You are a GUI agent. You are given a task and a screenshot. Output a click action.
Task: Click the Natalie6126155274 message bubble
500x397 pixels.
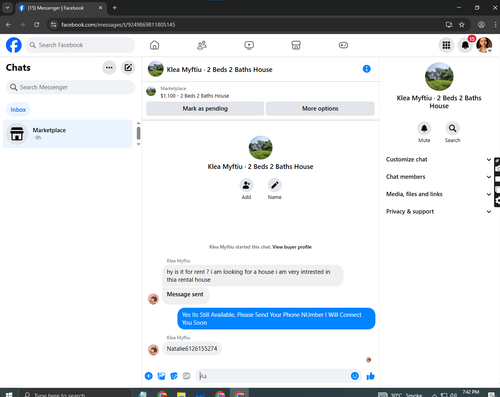(192, 349)
